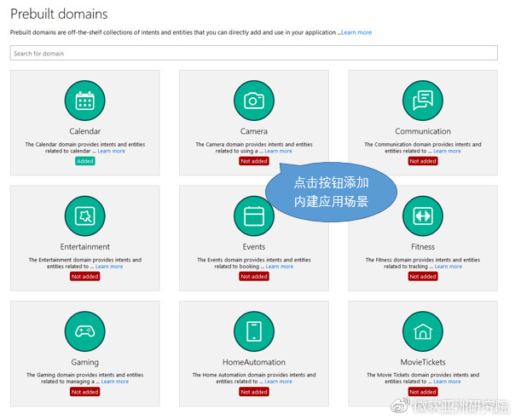Screen dimensions: 515x420
Task: Click the Camera domain icon
Action: (x=253, y=101)
